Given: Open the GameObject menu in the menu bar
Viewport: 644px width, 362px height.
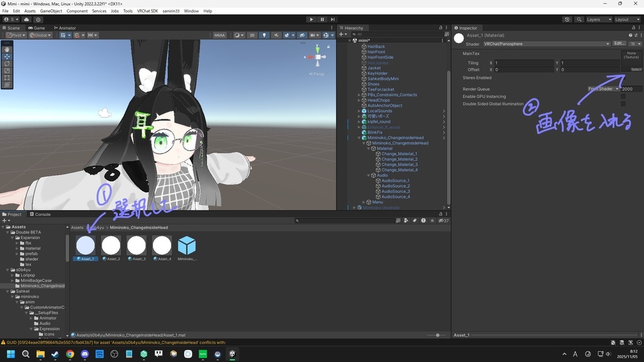Looking at the screenshot, I should [52, 11].
